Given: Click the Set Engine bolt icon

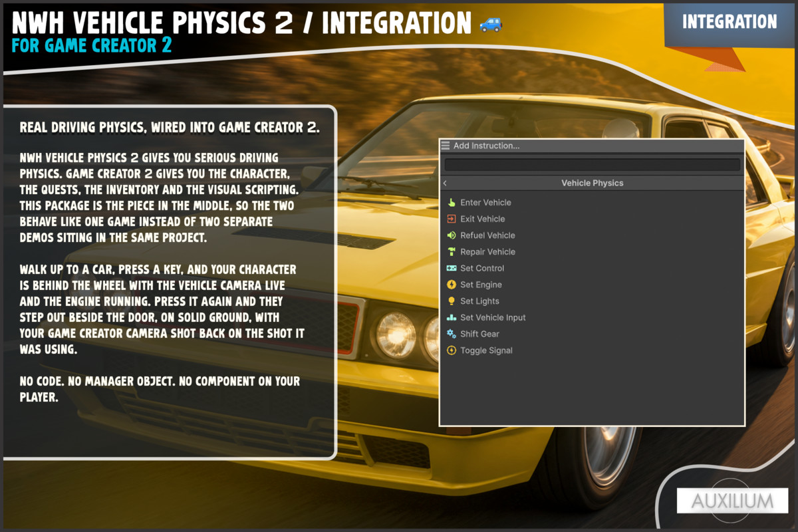Looking at the screenshot, I should pyautogui.click(x=452, y=285).
